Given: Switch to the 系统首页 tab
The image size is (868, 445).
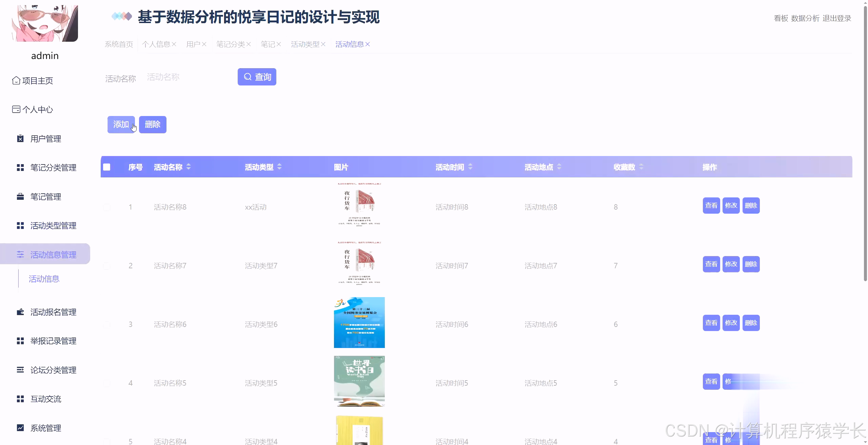Looking at the screenshot, I should [118, 44].
